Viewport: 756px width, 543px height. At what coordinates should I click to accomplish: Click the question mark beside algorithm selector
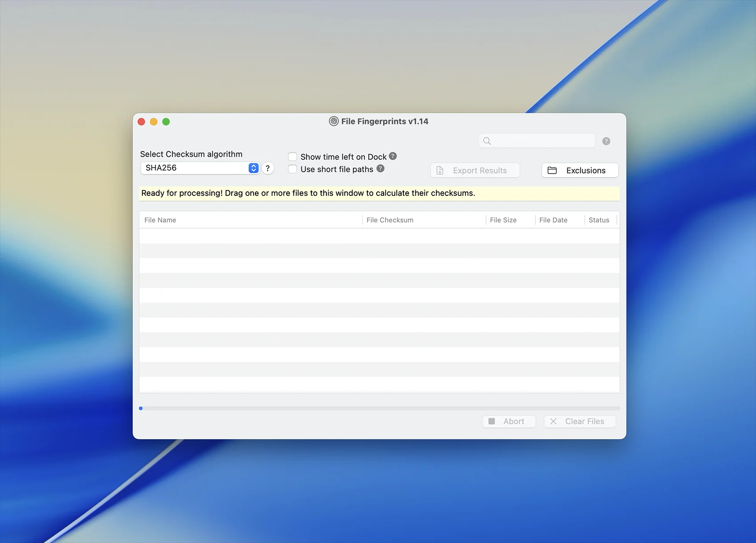268,168
